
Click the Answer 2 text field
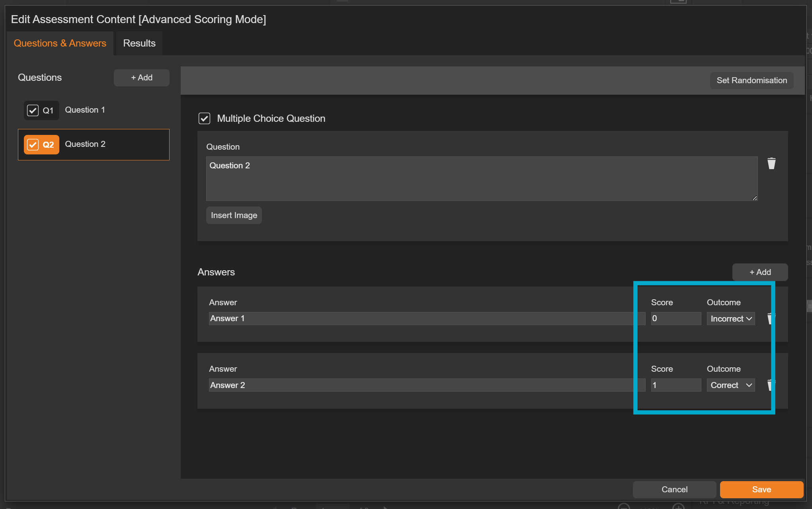[422, 385]
